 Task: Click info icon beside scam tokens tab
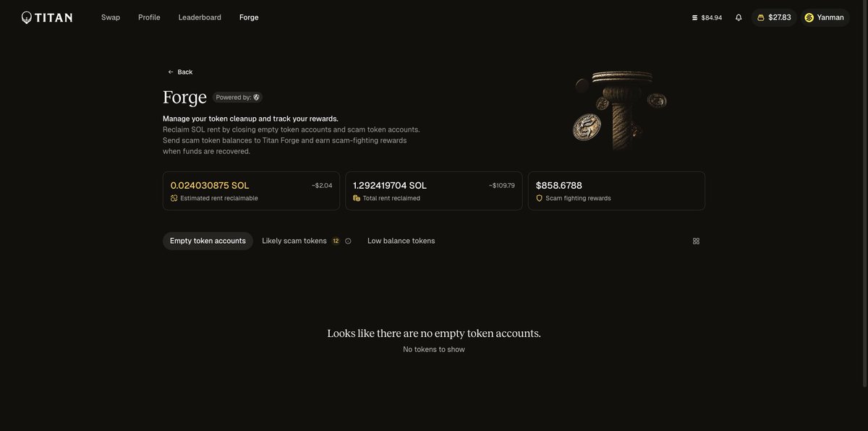click(348, 241)
